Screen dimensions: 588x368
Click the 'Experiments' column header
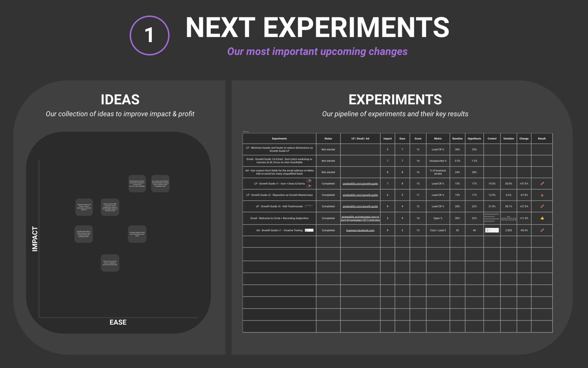coord(279,138)
